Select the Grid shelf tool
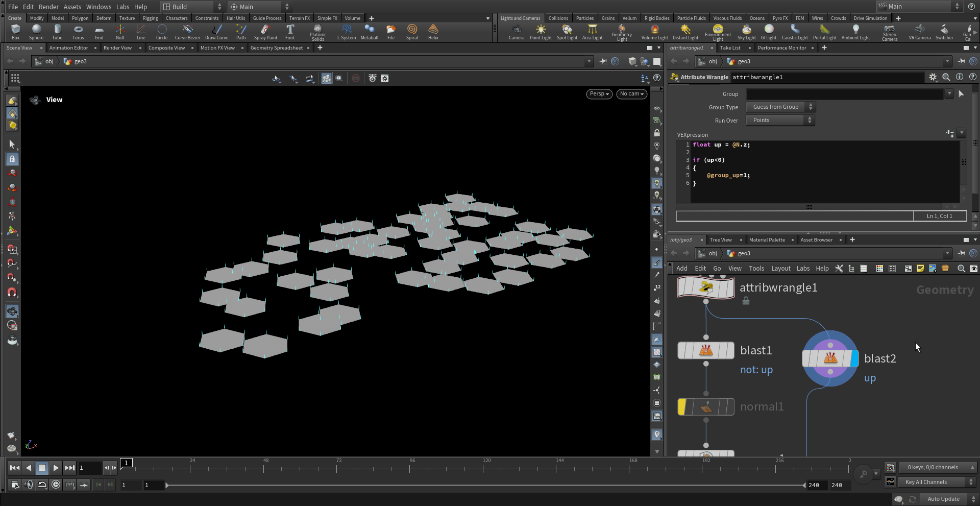Image resolution: width=980 pixels, height=506 pixels. click(x=99, y=32)
